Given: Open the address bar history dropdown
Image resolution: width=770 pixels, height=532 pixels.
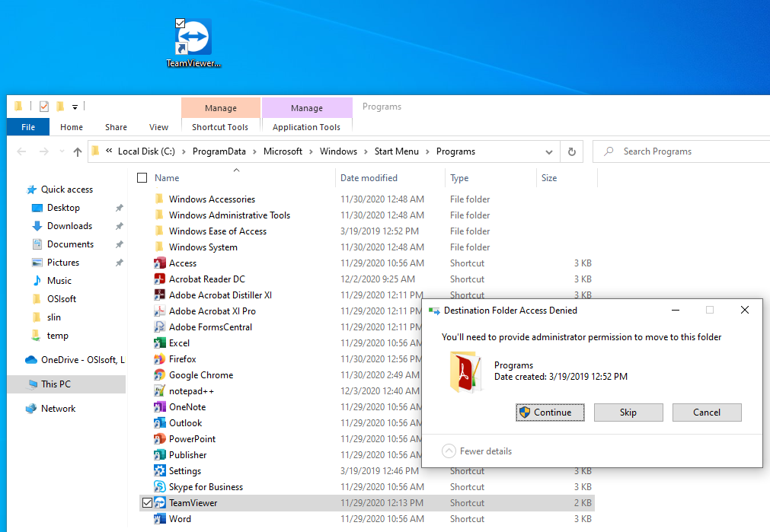Looking at the screenshot, I should pyautogui.click(x=550, y=151).
